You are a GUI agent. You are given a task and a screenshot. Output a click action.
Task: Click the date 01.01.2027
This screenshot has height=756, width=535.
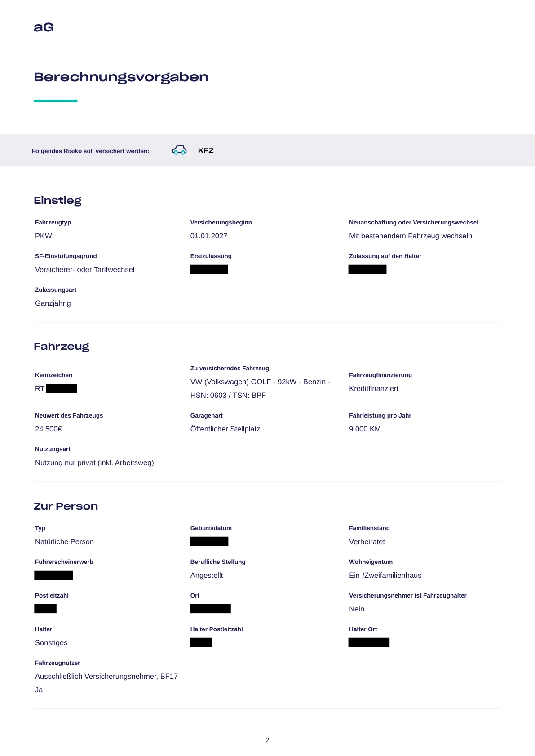pos(209,236)
